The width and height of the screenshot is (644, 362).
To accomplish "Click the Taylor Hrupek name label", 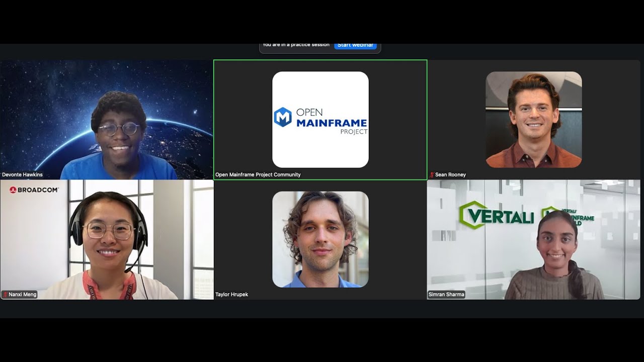I will pos(232,295).
